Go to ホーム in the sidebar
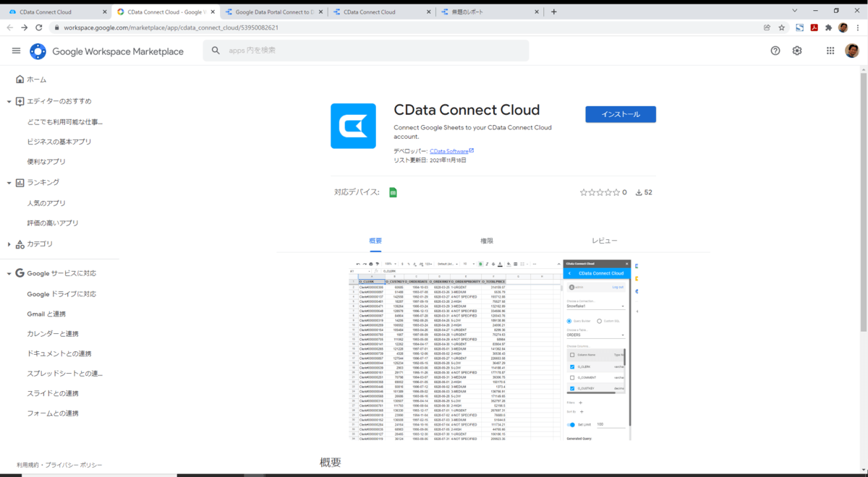The height and width of the screenshot is (477, 868). pyautogui.click(x=36, y=79)
